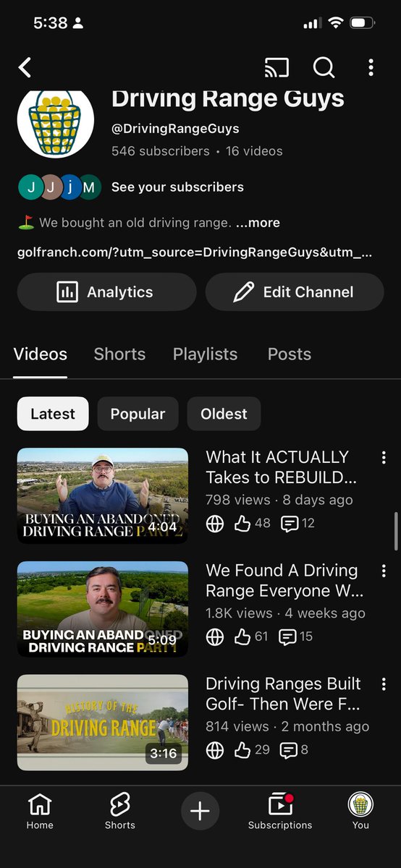Open See your subscribers

click(177, 187)
